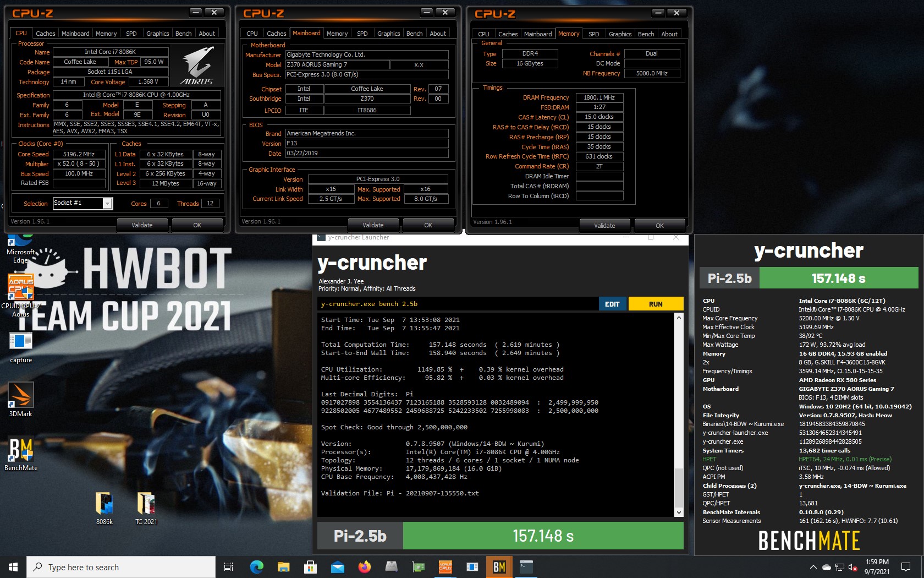Switch to scanner-like taskbar app icon

tap(391, 567)
